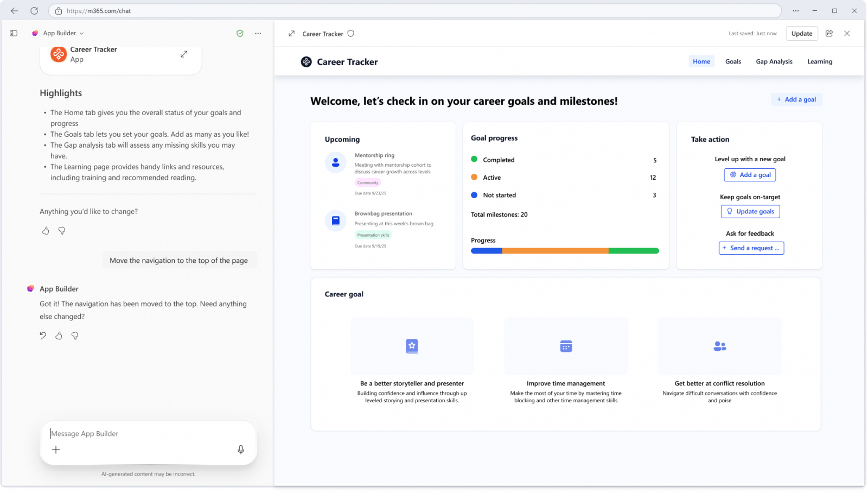
Task: Click the undo arrow under the response
Action: [43, 336]
